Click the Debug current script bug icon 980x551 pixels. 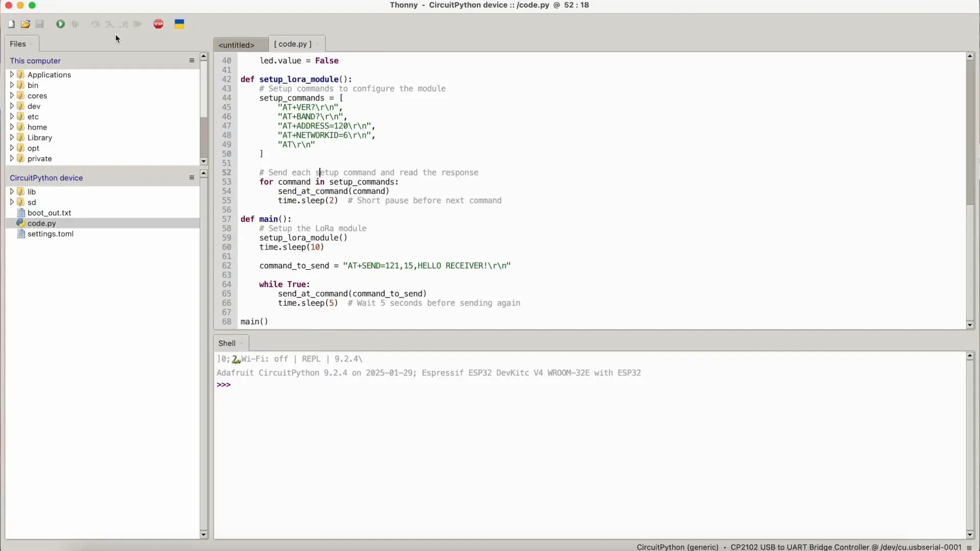click(x=76, y=24)
